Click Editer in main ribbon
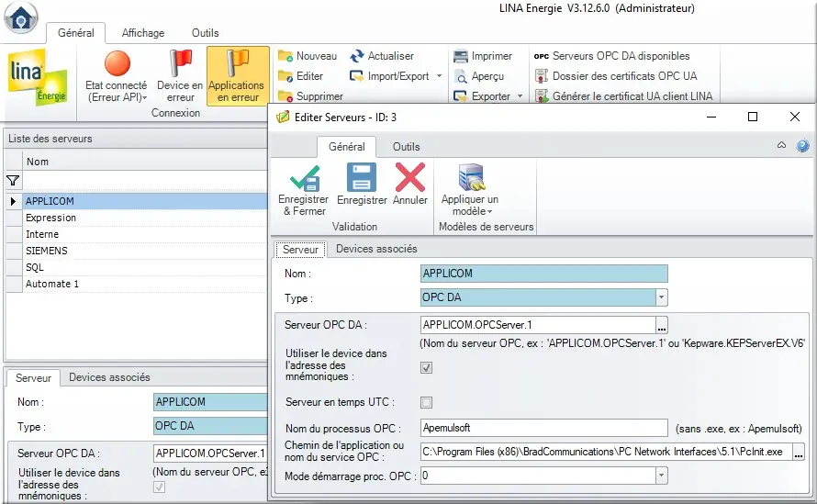The image size is (817, 504). (301, 76)
